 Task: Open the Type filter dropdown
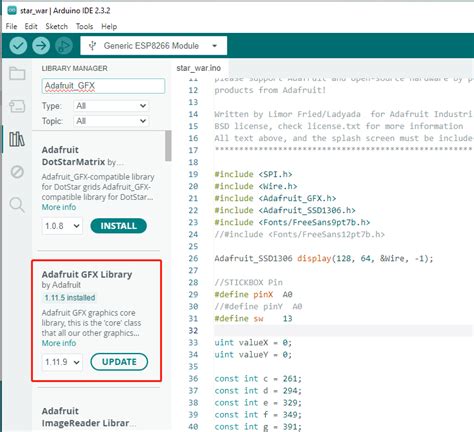tap(111, 106)
